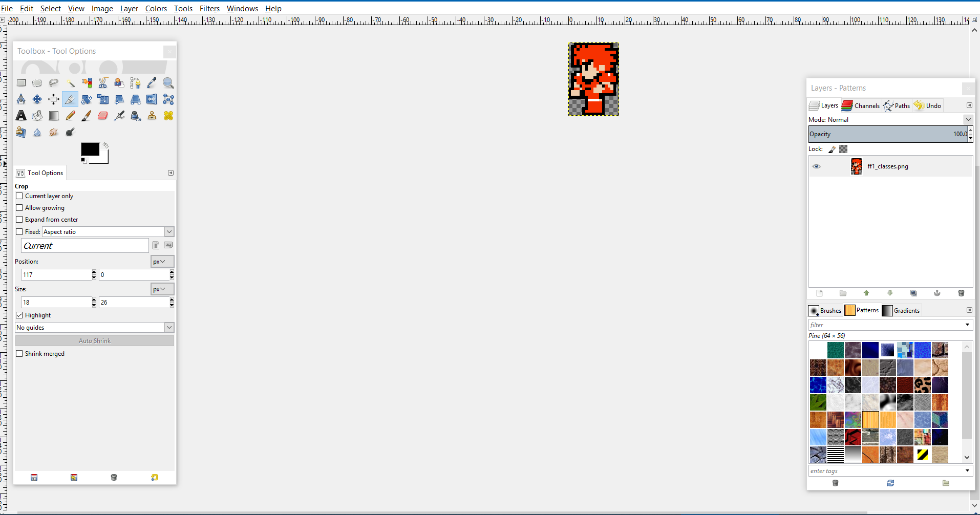Select the Flip tool

pos(152,99)
